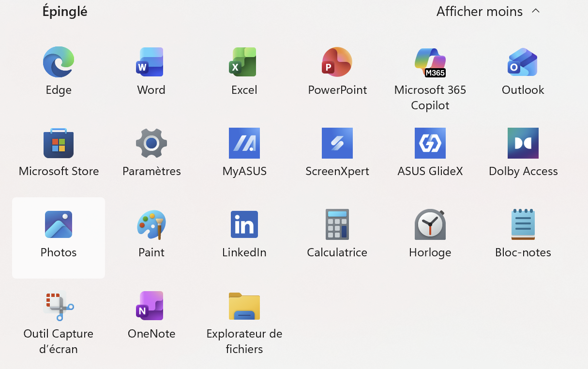Viewport: 588px width, 369px height.
Task: Click the Épinglé section heading
Action: point(65,12)
